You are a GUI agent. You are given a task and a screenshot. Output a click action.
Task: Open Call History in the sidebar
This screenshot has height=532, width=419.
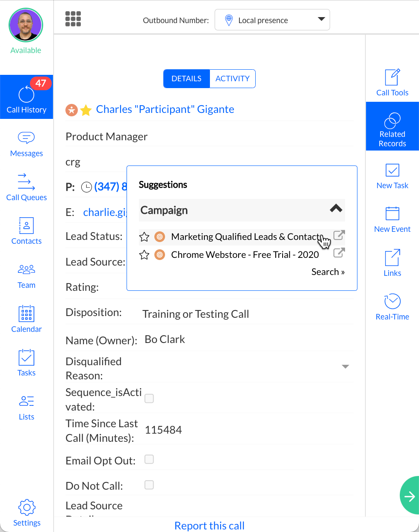coord(27,98)
